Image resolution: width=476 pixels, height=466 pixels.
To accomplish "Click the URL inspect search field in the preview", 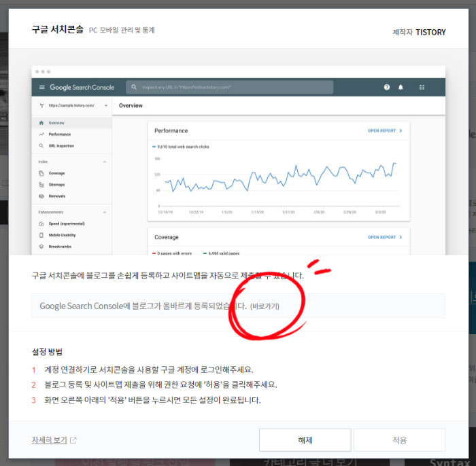I will 230,88.
